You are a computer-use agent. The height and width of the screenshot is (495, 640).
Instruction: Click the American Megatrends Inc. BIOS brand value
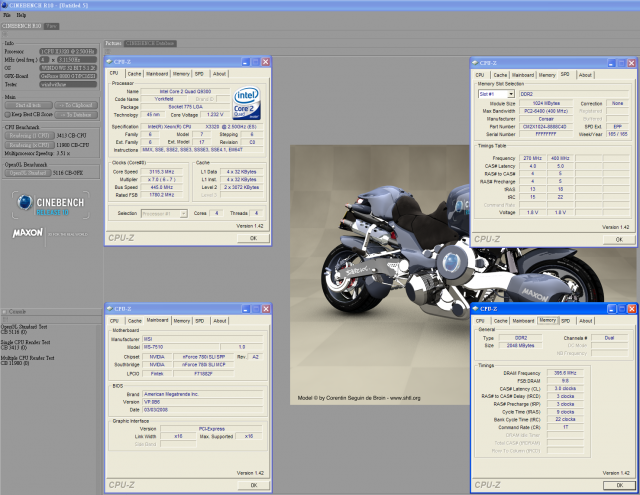tap(203, 395)
